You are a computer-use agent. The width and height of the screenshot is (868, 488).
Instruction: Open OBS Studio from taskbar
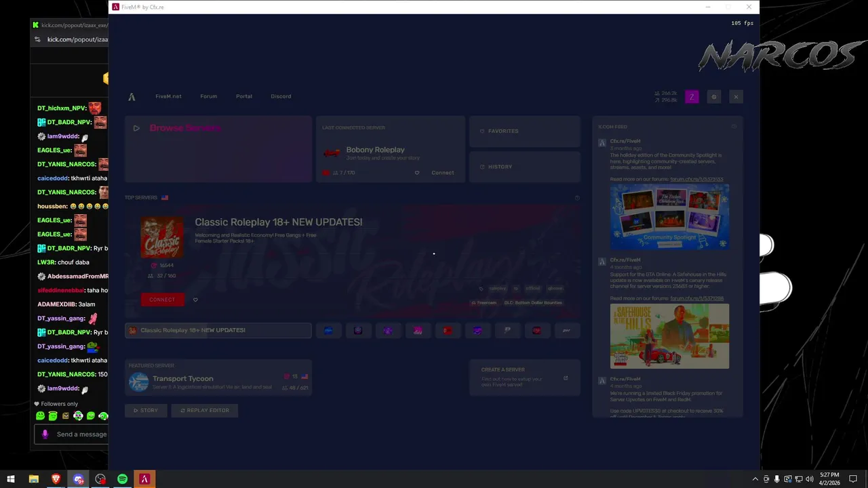pyautogui.click(x=100, y=479)
